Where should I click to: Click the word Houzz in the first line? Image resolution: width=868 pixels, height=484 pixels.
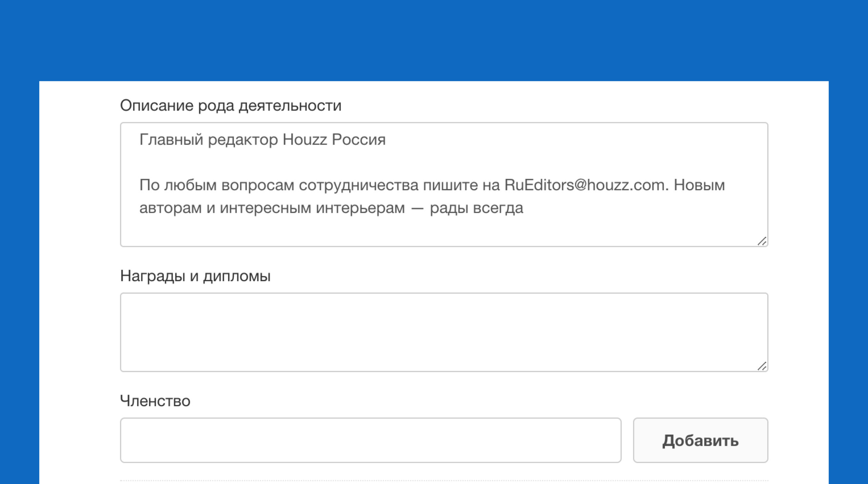[x=304, y=140]
